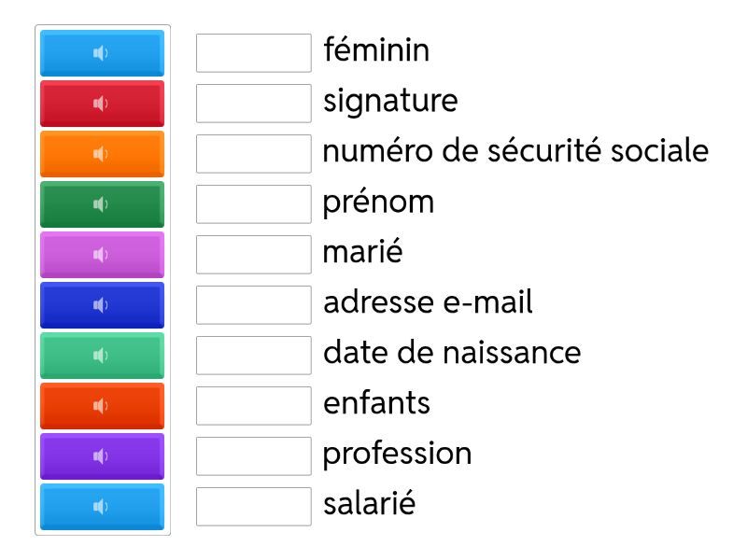This screenshot has width=747, height=560.
Task: Click the drop slot next to marié
Action: click(253, 255)
